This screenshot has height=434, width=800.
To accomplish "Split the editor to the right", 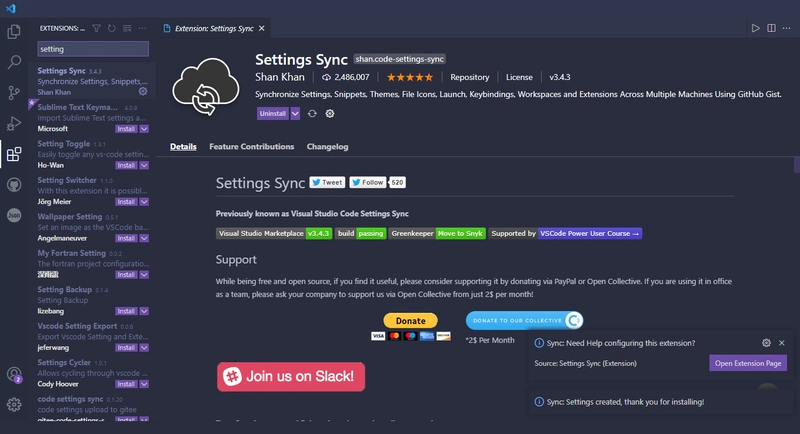I will point(771,28).
